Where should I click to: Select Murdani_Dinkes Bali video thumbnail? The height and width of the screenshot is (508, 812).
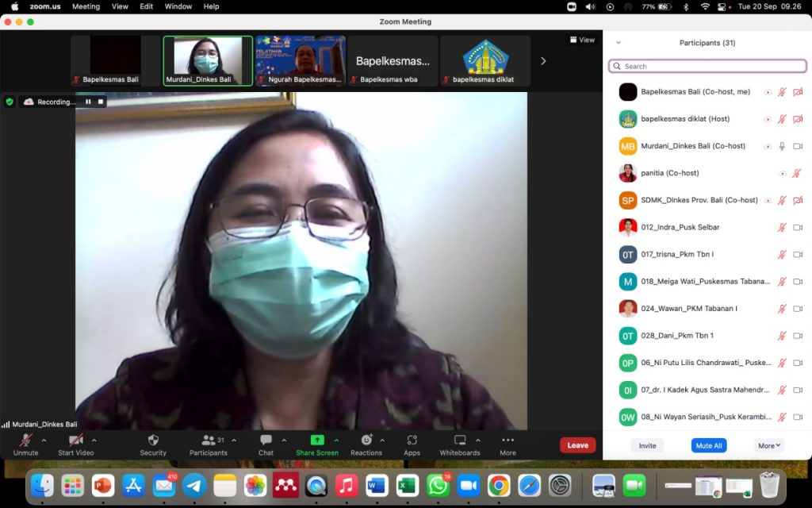(x=208, y=60)
